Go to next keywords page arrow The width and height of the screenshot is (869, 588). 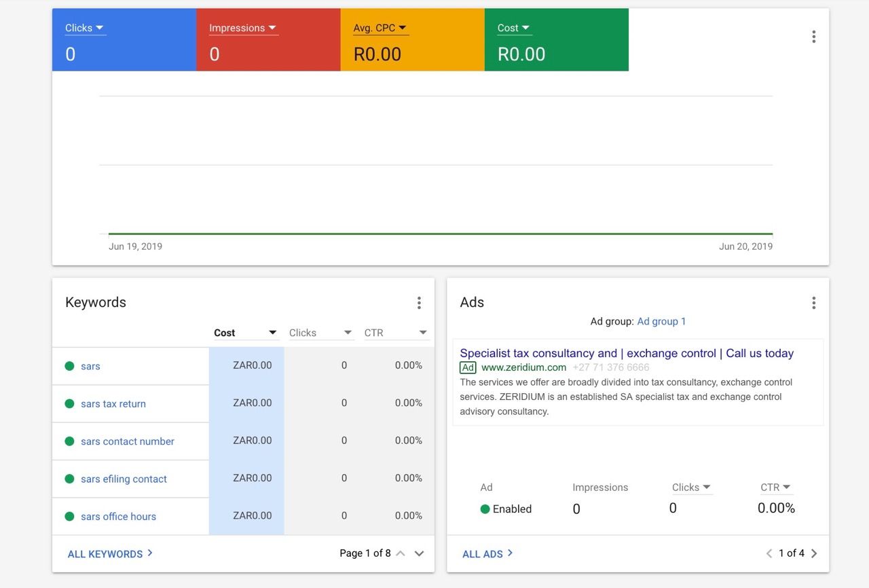[x=419, y=553]
